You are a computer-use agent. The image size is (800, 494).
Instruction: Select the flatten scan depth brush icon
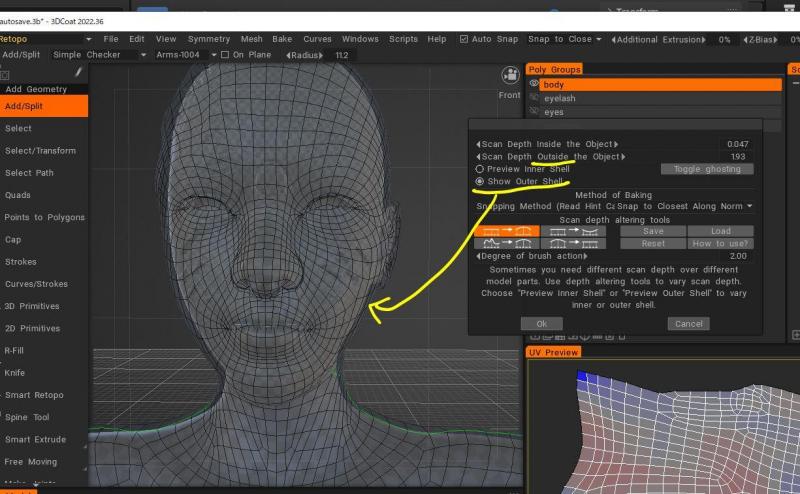tap(573, 244)
